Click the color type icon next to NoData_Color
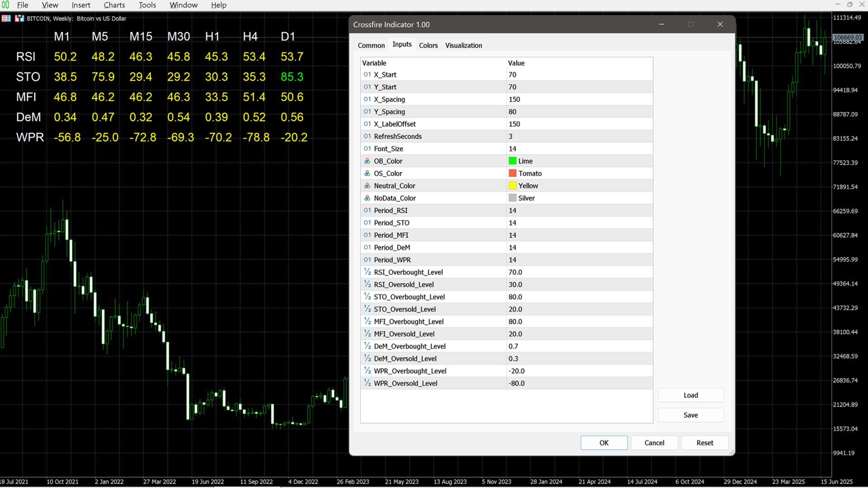Screen dimensions: 868x488 click(367, 198)
